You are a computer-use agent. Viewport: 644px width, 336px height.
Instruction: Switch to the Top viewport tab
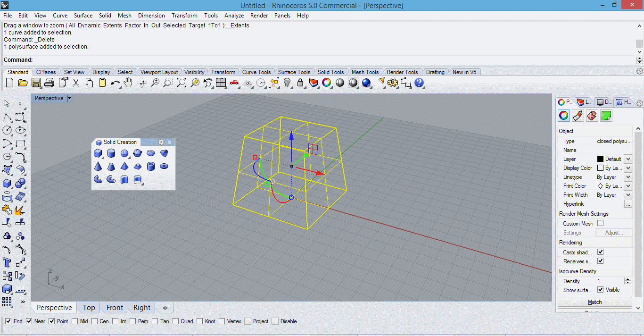coord(89,308)
